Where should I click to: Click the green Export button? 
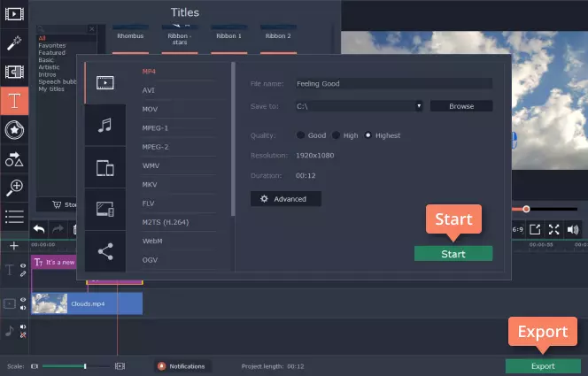pyautogui.click(x=543, y=366)
